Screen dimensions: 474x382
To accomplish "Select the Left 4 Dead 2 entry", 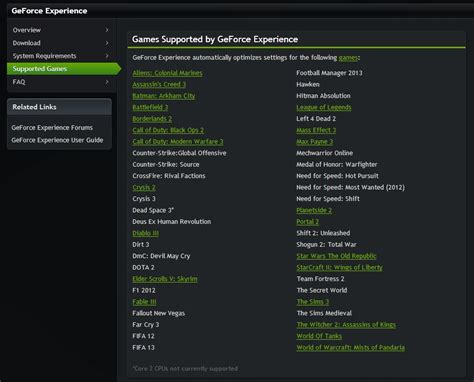I will pos(316,119).
